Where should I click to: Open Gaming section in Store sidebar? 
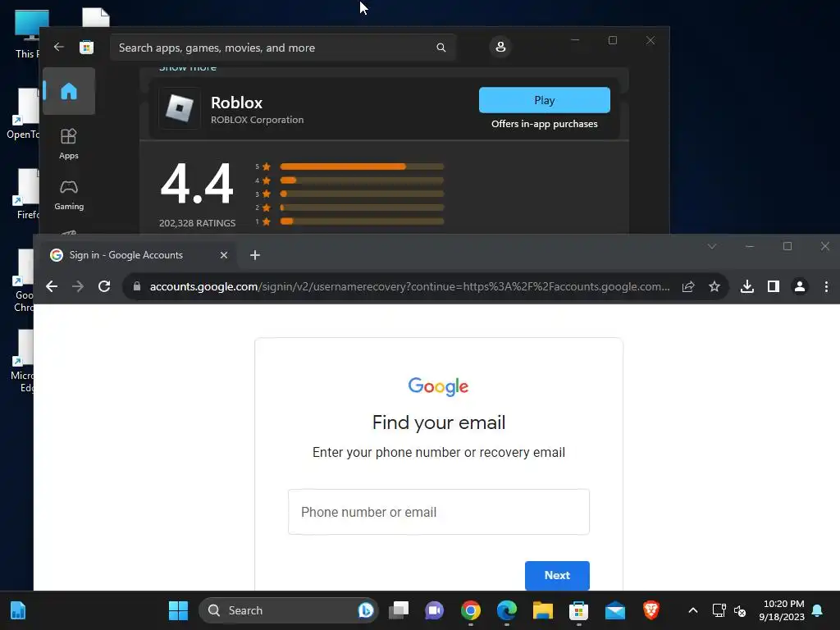[69, 195]
